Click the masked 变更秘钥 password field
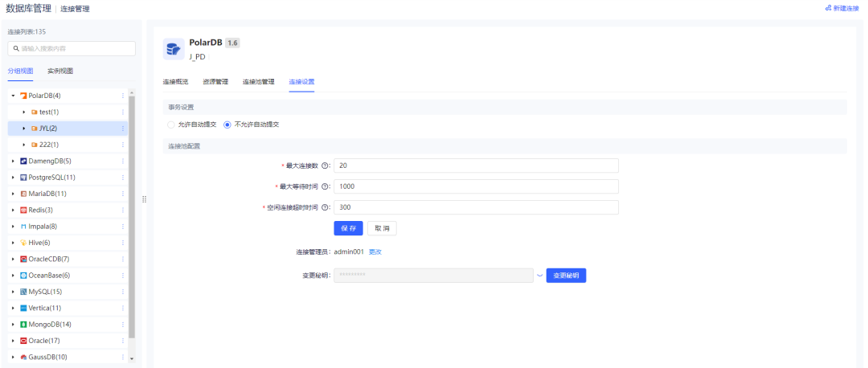The height and width of the screenshot is (368, 868). click(433, 276)
